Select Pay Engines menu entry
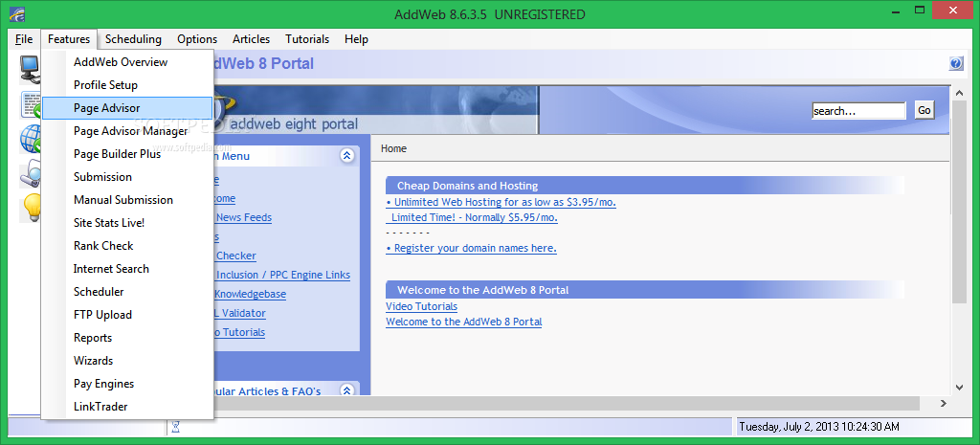 (x=127, y=384)
